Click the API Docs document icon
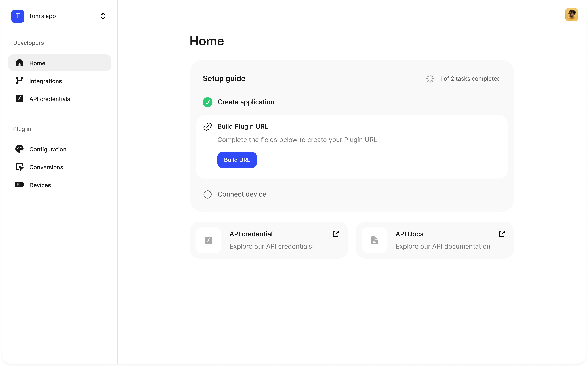The image size is (588, 367). tap(374, 240)
